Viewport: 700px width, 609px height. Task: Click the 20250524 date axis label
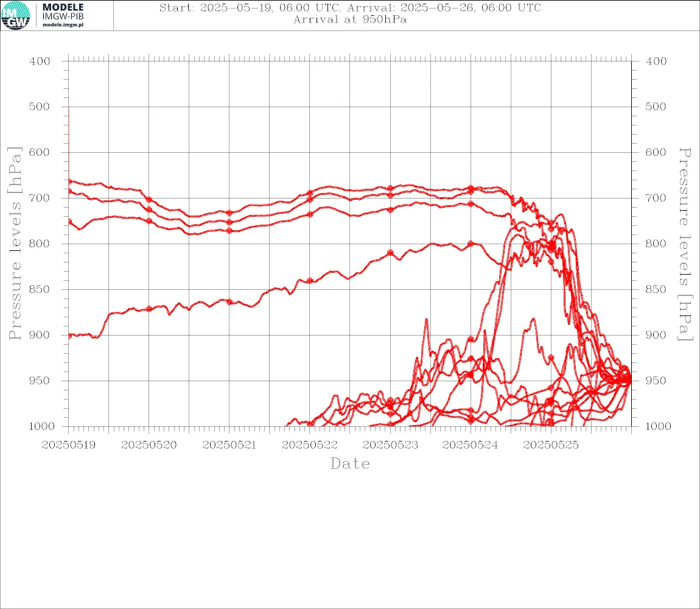(470, 445)
